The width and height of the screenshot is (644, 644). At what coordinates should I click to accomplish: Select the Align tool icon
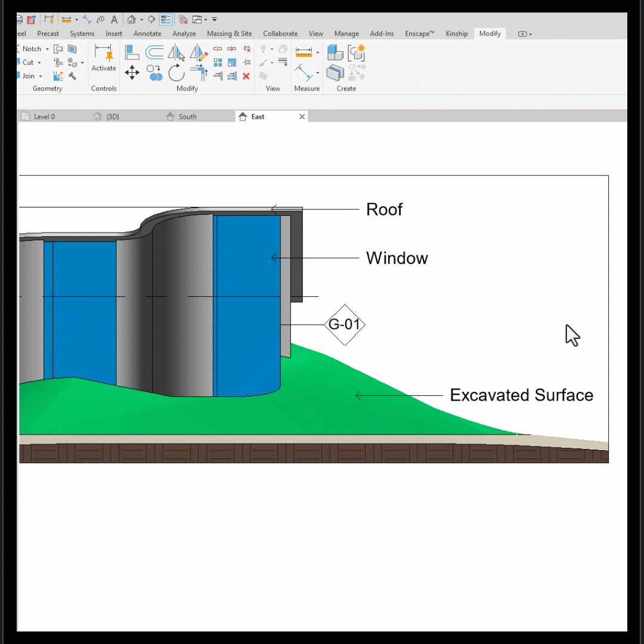click(132, 52)
